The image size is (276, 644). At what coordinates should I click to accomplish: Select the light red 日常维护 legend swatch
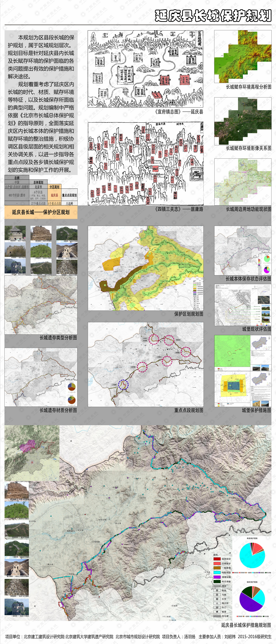click(217, 563)
